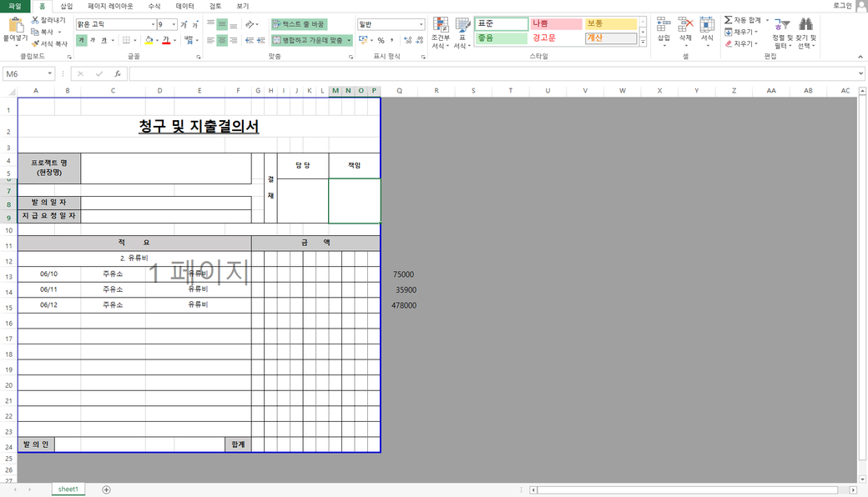Toggle Wrap Text (텍스트 줄 바꿈)

tap(298, 24)
